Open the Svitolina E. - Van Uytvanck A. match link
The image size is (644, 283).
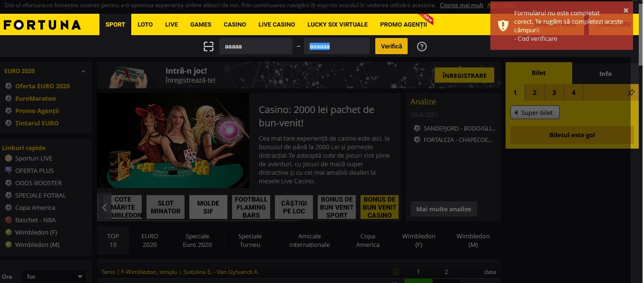(180, 272)
